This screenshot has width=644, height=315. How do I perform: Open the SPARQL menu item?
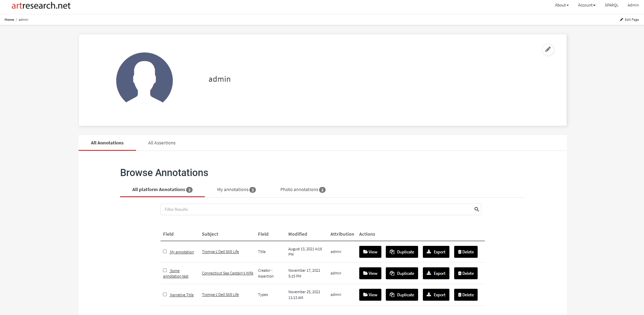[611, 5]
